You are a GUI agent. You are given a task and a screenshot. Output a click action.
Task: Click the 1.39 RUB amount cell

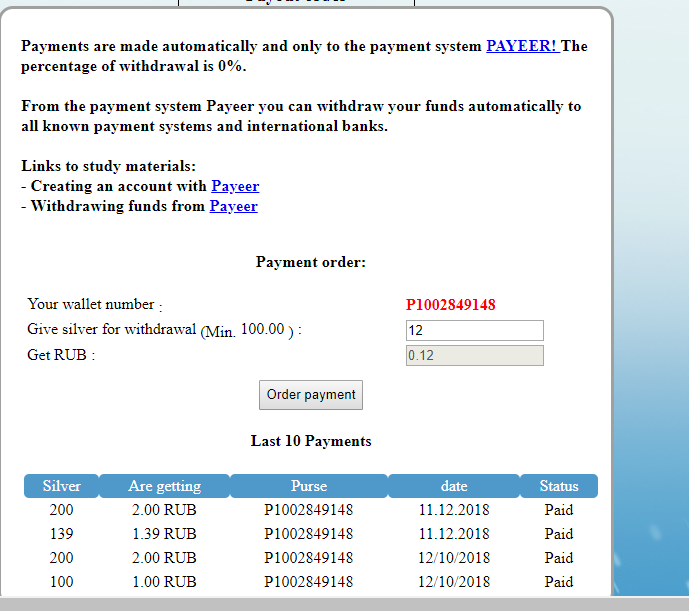pos(164,534)
